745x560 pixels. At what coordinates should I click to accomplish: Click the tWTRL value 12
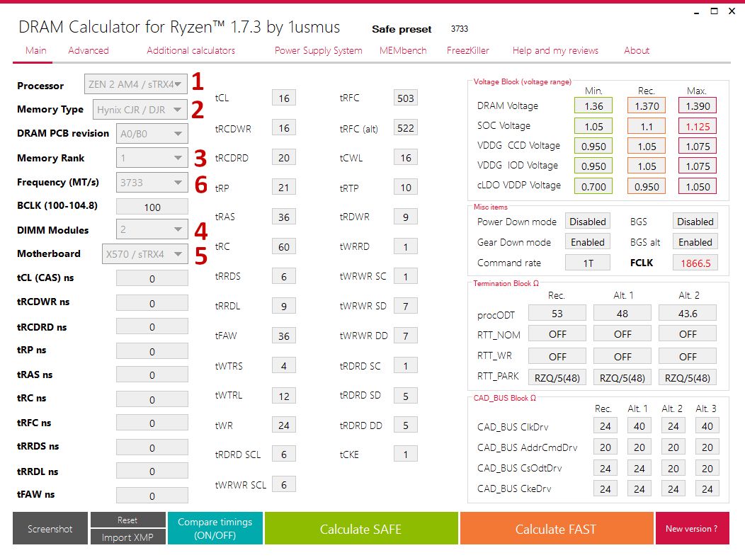click(x=284, y=396)
